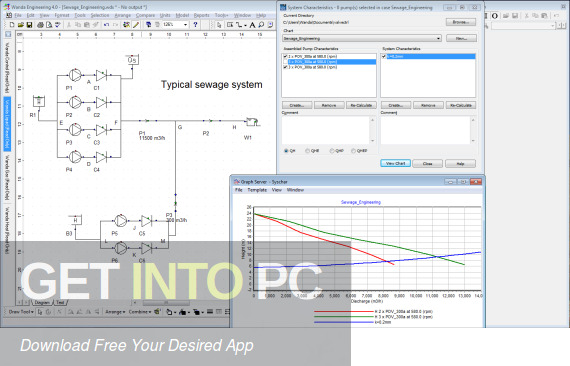570x366 pixels.
Task: Click the Browse... button
Action: point(461,22)
